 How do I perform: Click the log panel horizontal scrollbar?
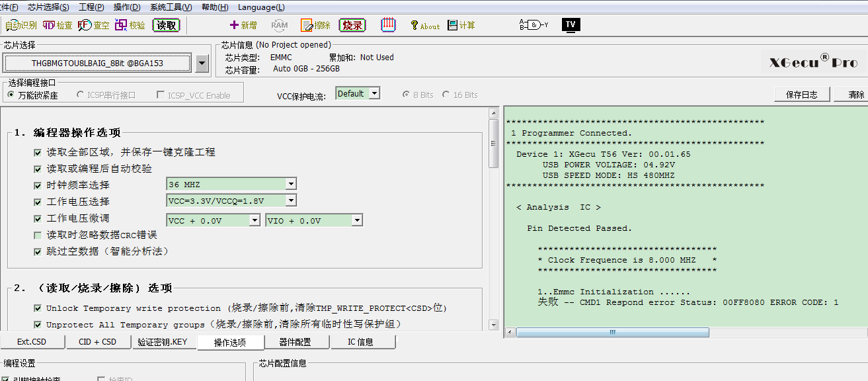(612, 332)
